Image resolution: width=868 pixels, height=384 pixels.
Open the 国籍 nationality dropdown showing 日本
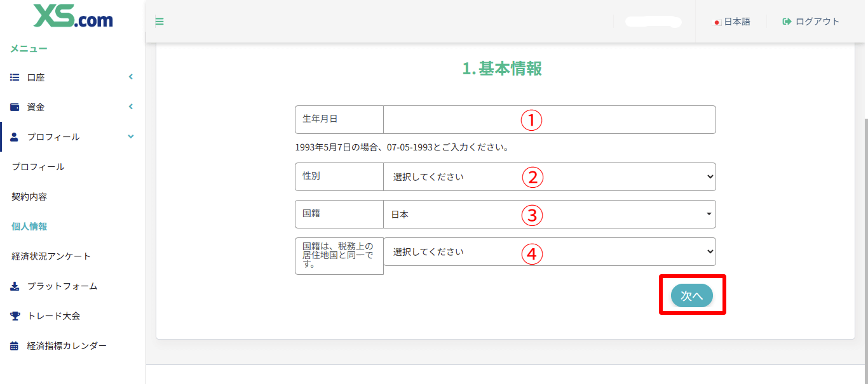549,214
